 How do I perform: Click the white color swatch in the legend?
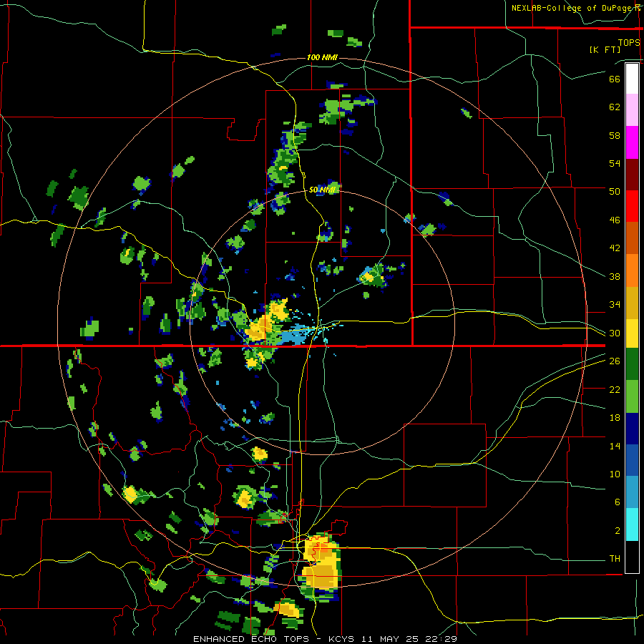pyautogui.click(x=632, y=79)
